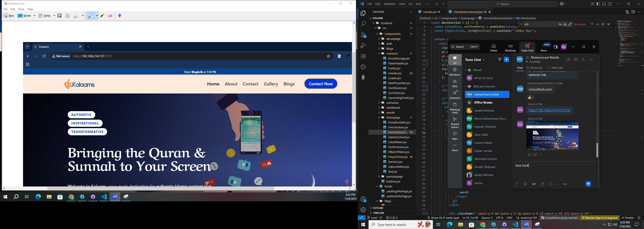
Task: Attach a file in the Zoom composer
Action: [x=542, y=184]
